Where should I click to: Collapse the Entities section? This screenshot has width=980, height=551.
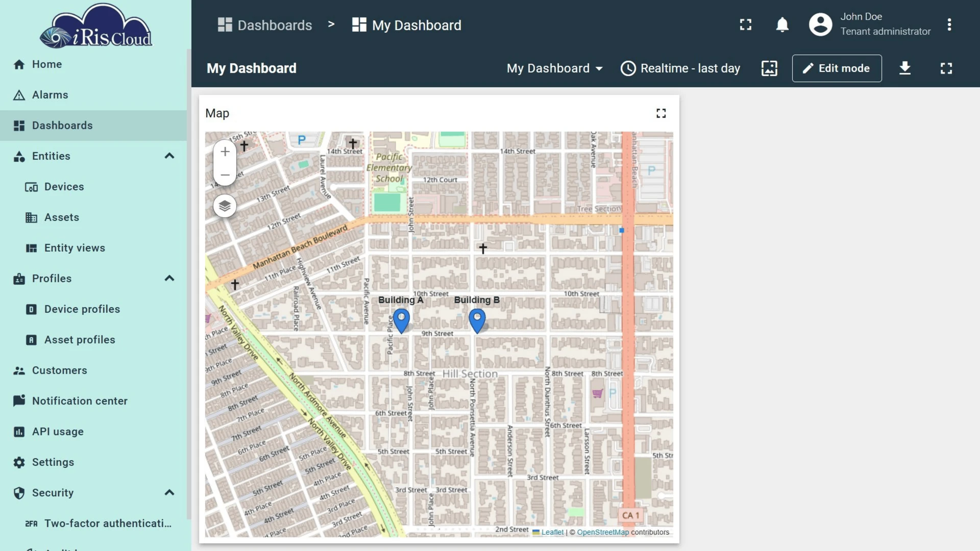[x=169, y=156]
